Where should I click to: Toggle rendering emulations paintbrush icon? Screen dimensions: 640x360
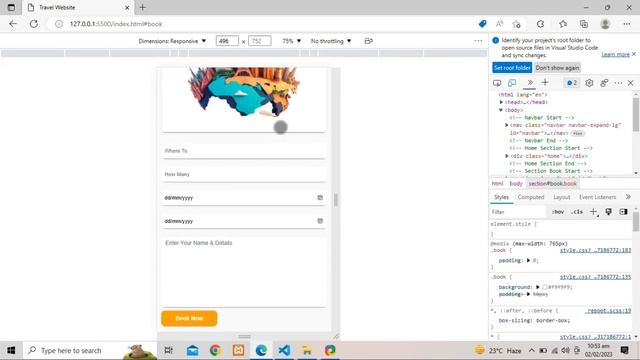click(x=609, y=212)
